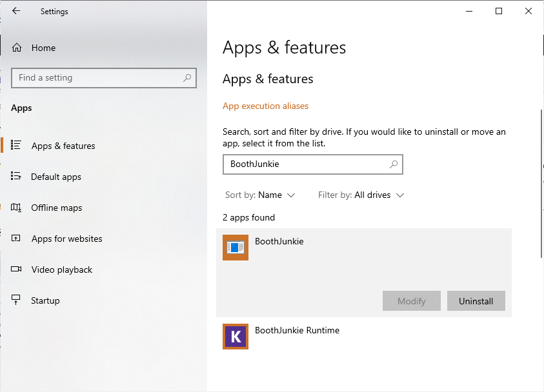Screen dimensions: 544x392
Task: Select the BoothJunkie Runtime list entry
Action: (363, 337)
